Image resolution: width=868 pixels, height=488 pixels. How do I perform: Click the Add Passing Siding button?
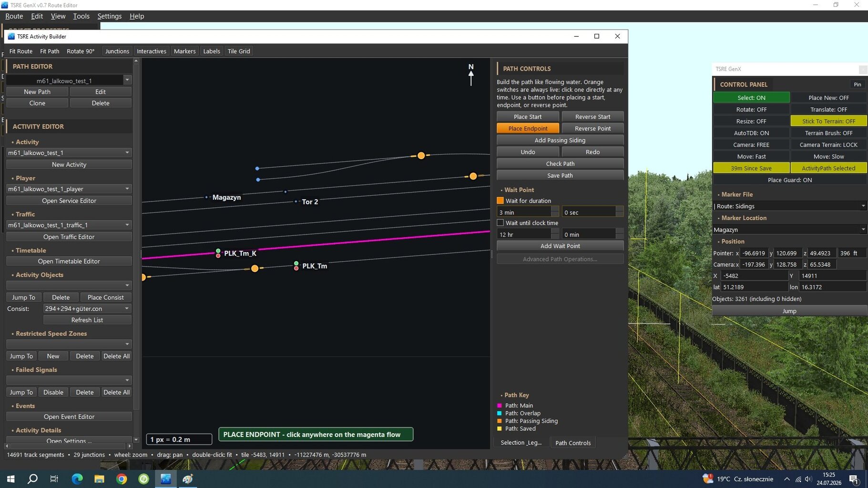560,140
